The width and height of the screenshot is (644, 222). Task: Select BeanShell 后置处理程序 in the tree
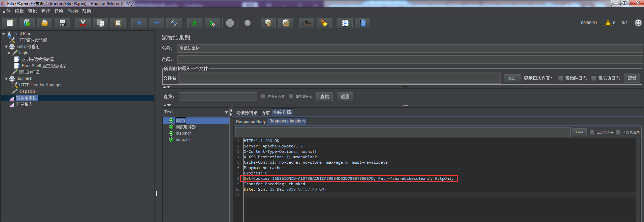point(44,66)
